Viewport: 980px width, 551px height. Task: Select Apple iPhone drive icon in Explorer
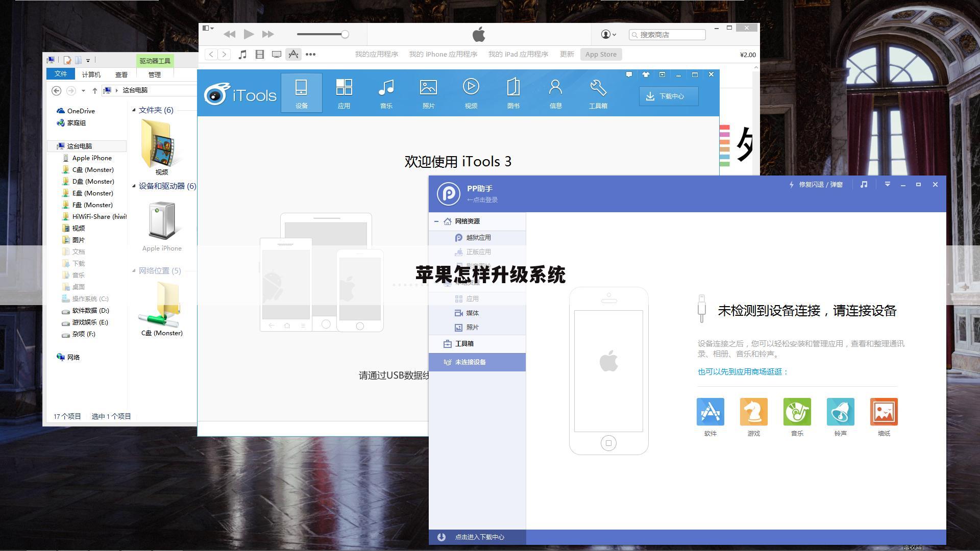tap(162, 227)
